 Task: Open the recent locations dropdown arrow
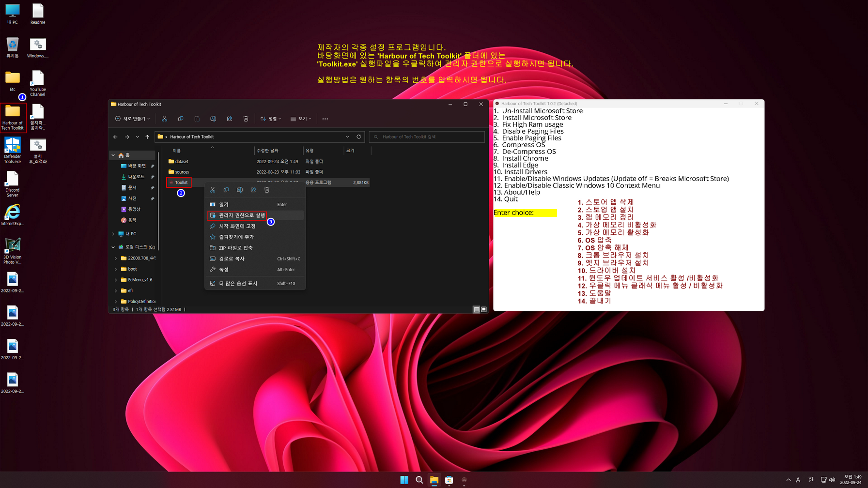tap(138, 137)
